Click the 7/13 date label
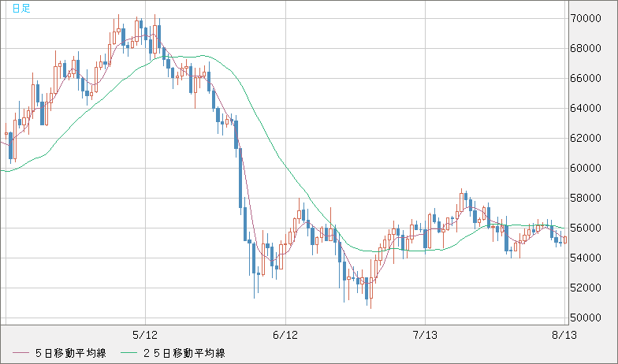The height and width of the screenshot is (364, 618). point(426,336)
